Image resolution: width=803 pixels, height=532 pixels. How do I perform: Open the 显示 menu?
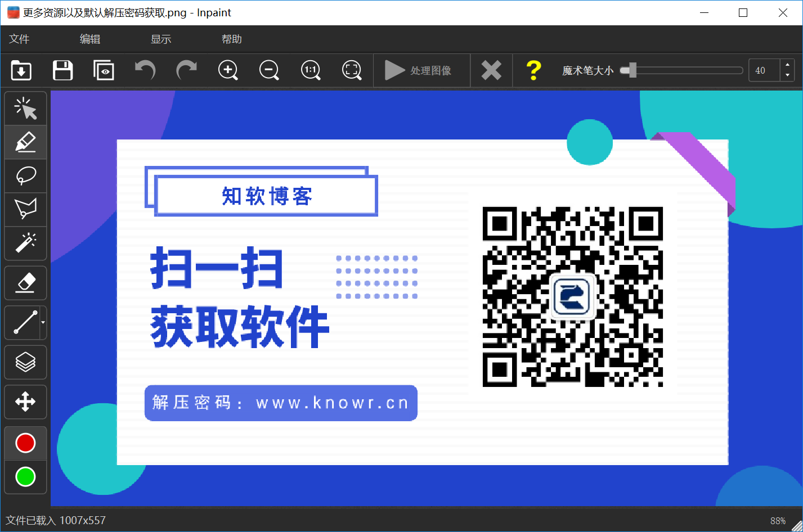pyautogui.click(x=161, y=39)
